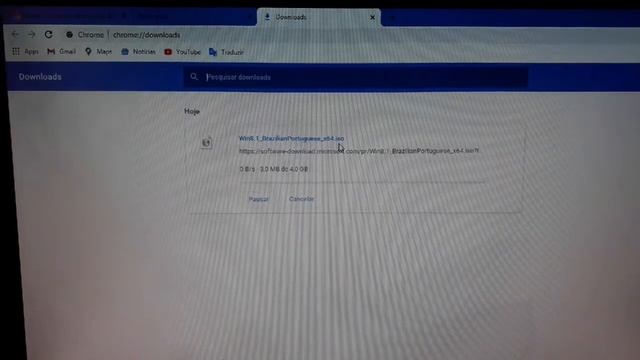The width and height of the screenshot is (640, 360).
Task: Close the Downloads tab
Action: point(372,18)
